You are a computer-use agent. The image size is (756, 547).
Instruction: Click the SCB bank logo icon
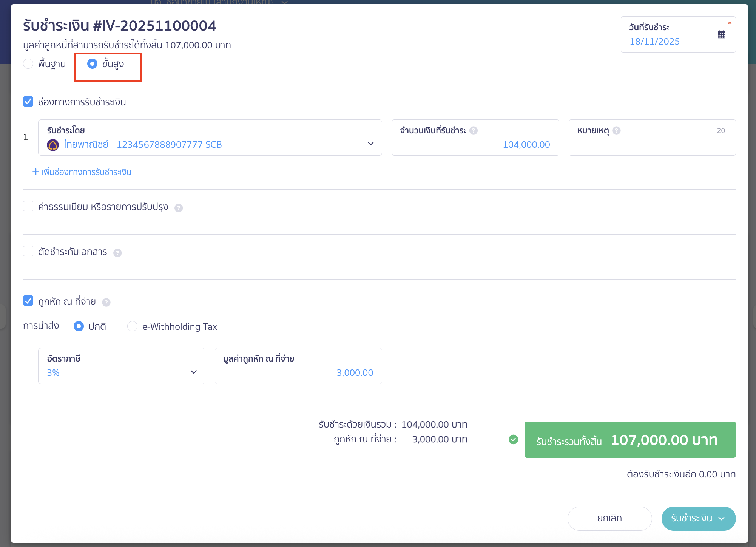coord(53,145)
